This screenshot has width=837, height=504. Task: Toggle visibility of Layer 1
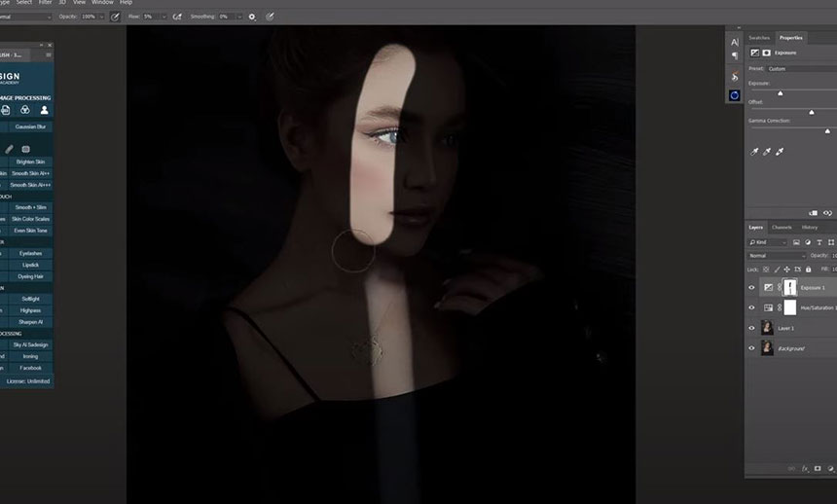coord(751,328)
